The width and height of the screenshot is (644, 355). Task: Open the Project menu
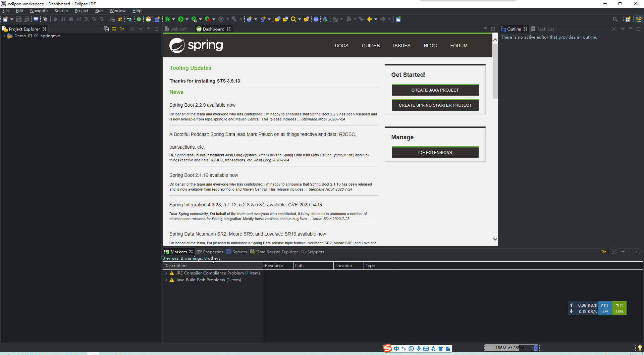pyautogui.click(x=81, y=11)
